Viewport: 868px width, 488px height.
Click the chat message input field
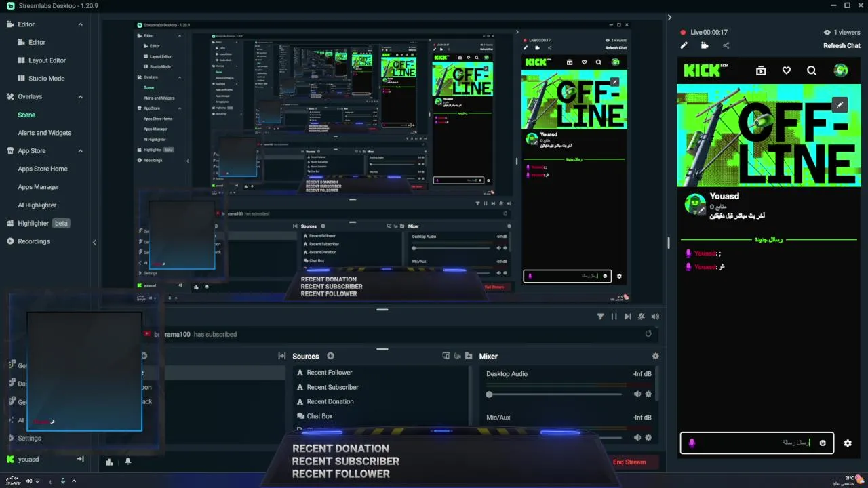click(x=757, y=443)
